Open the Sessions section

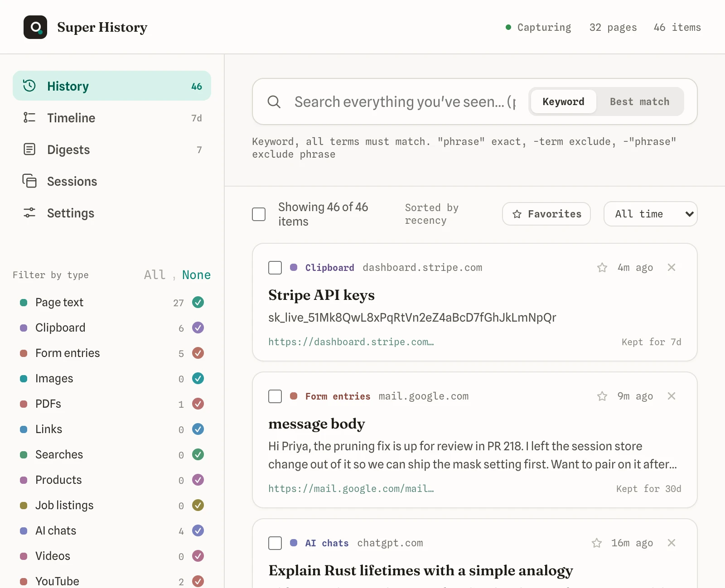[112, 181]
